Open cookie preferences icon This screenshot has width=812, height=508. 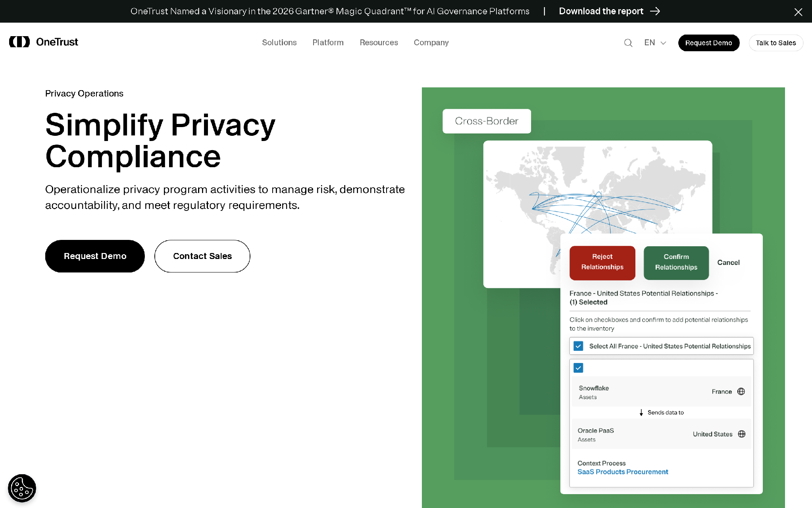[22, 488]
